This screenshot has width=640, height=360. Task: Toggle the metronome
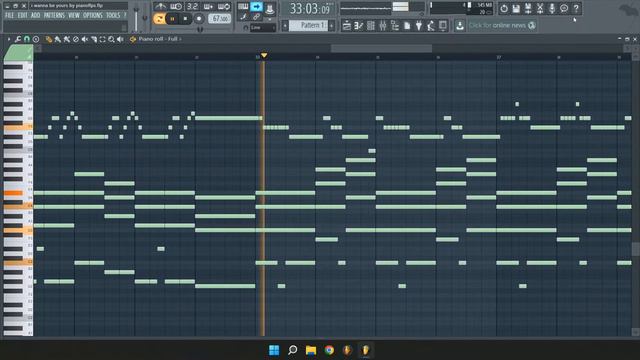[x=160, y=7]
